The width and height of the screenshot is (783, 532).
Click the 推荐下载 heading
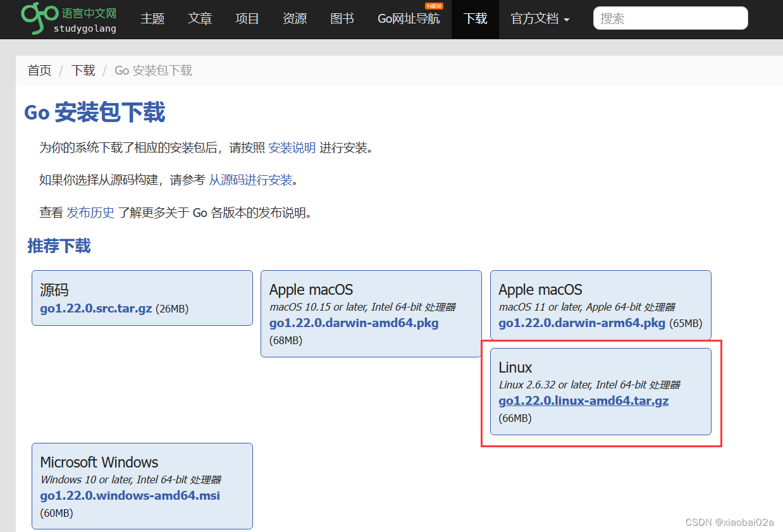pyautogui.click(x=59, y=246)
